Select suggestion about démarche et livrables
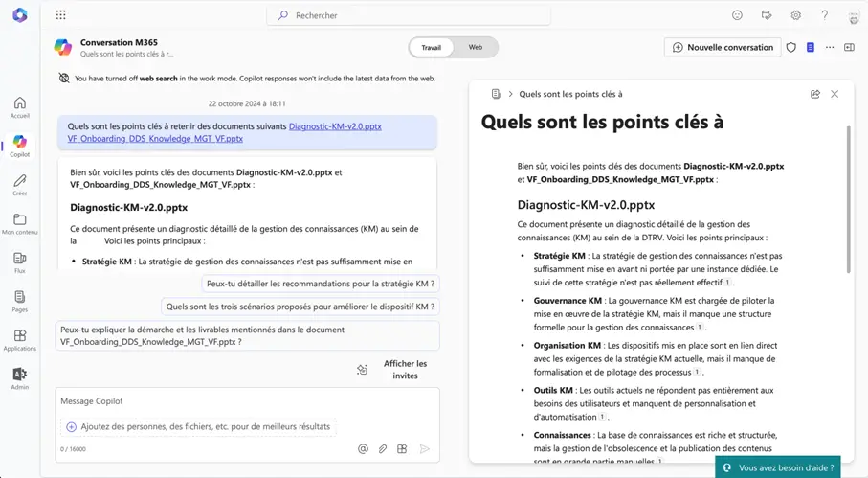This screenshot has width=868, height=478. 248,335
